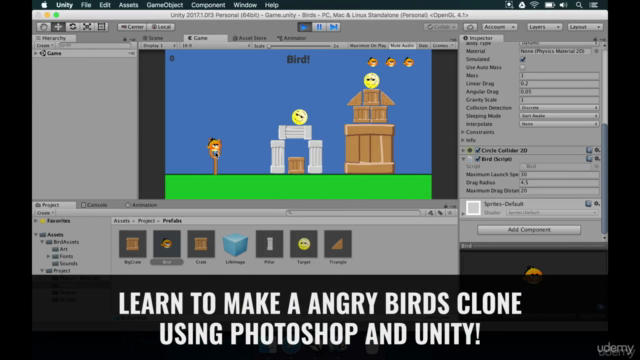The height and width of the screenshot is (360, 640).
Task: Click the Pause button
Action: [319, 27]
